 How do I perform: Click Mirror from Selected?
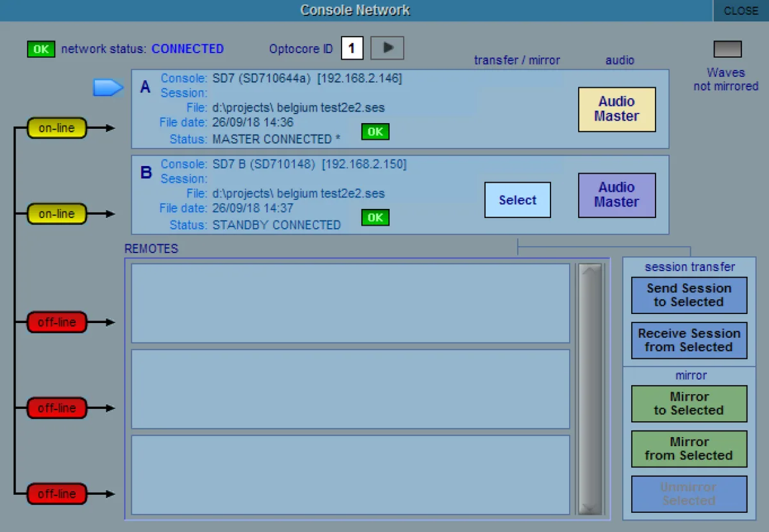tap(689, 449)
